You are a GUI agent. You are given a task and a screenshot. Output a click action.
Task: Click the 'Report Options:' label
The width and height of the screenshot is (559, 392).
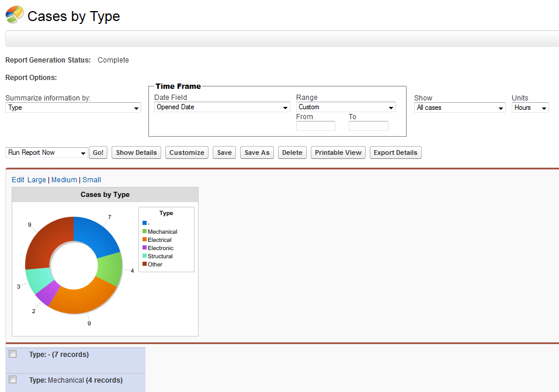pos(31,77)
